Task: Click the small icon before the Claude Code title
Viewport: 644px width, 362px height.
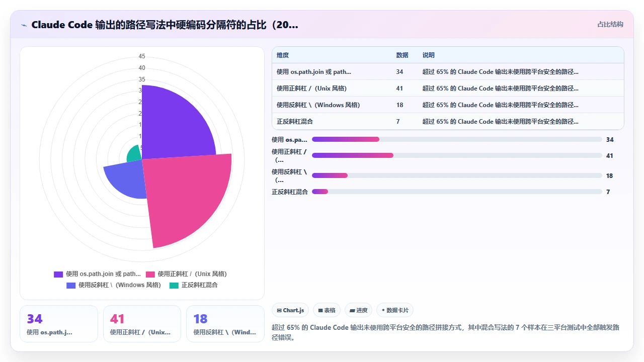Action: (24, 25)
